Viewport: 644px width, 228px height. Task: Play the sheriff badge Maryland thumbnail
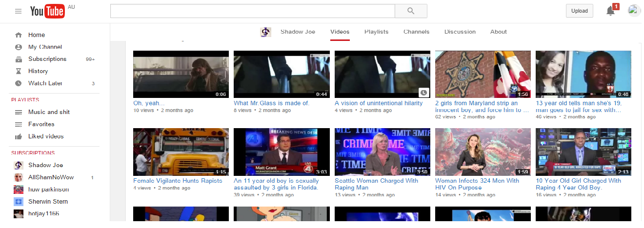(x=483, y=75)
